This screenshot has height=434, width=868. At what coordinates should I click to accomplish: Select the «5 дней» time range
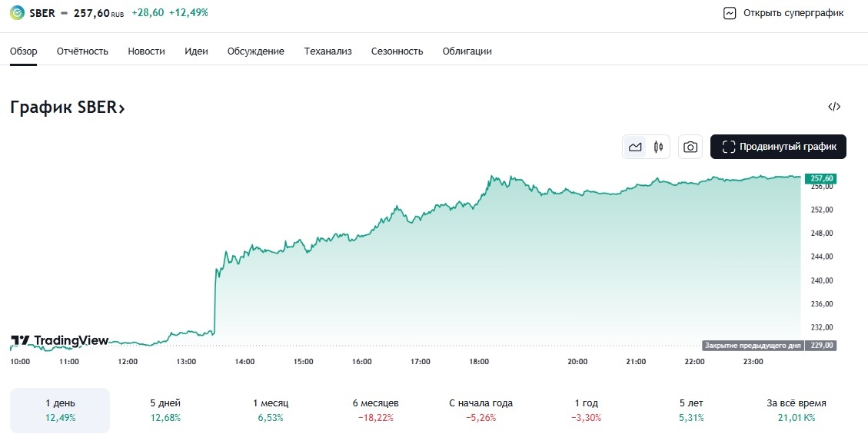165,410
